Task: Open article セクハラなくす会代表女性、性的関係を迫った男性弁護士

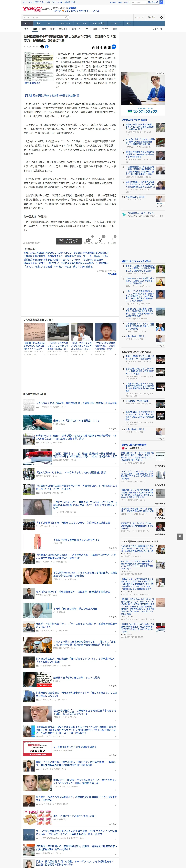Action: tap(76, 403)
